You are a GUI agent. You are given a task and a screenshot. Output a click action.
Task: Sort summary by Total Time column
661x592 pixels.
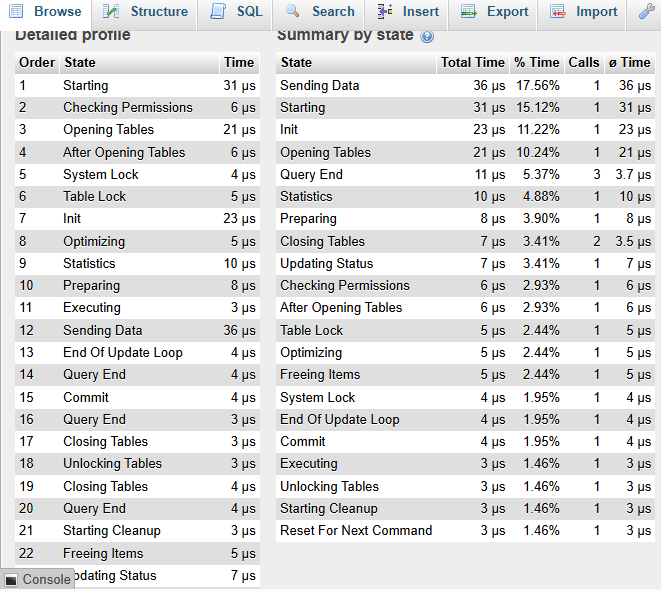coord(472,62)
